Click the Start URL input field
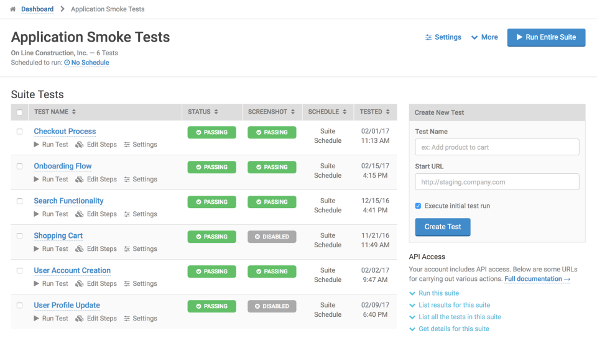This screenshot has width=597, height=364. [496, 181]
